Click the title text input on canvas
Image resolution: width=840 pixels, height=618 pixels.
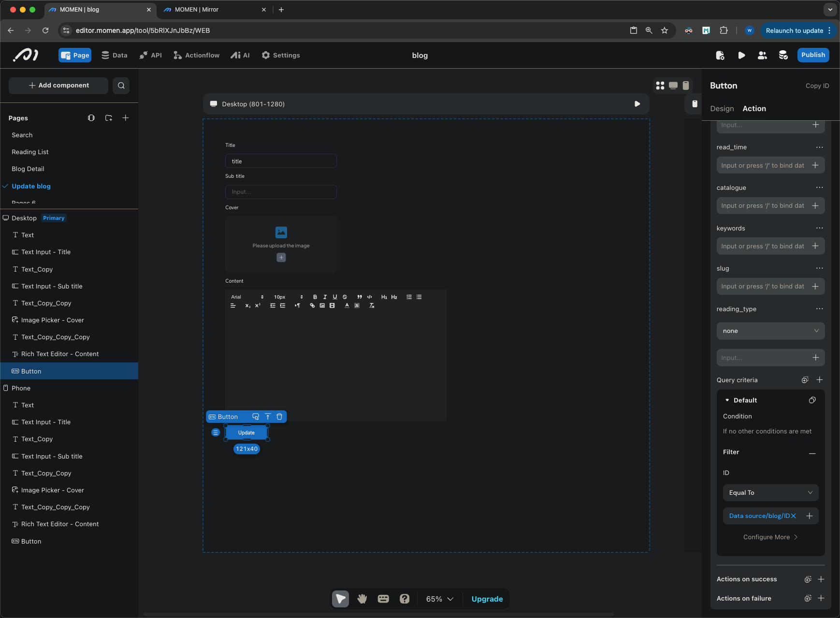(281, 161)
